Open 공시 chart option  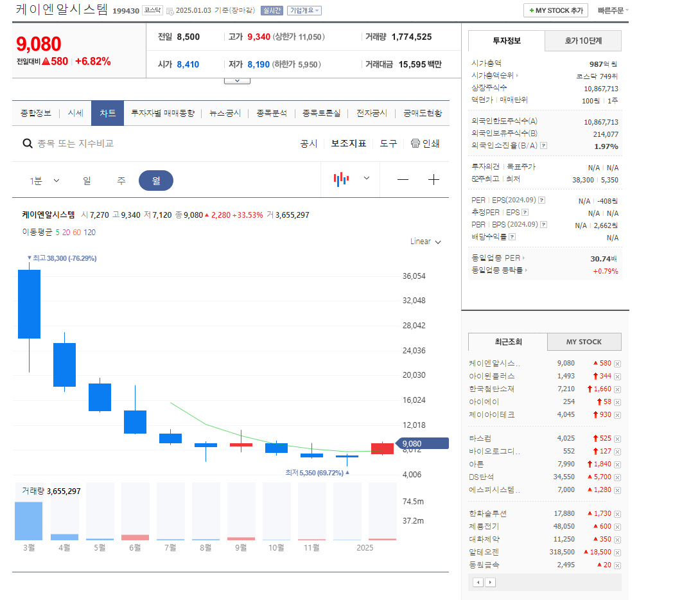(308, 143)
